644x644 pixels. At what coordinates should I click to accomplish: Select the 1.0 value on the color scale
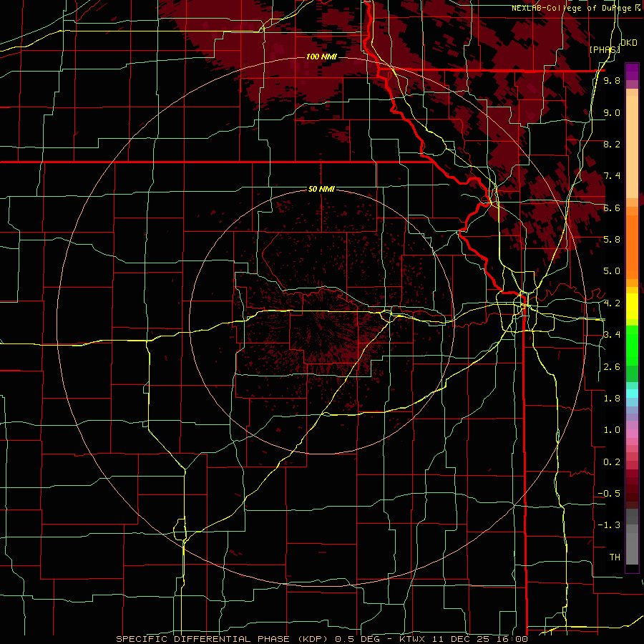612,430
